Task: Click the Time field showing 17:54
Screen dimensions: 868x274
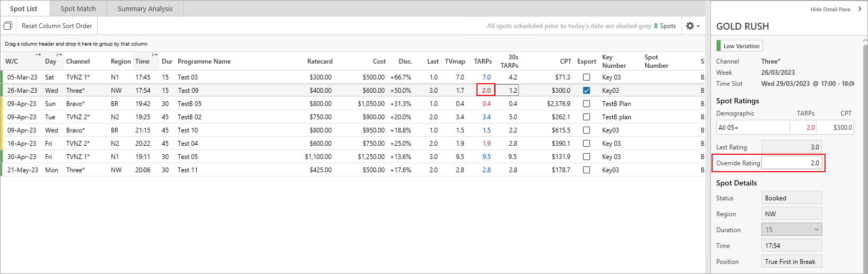Action: click(x=792, y=245)
